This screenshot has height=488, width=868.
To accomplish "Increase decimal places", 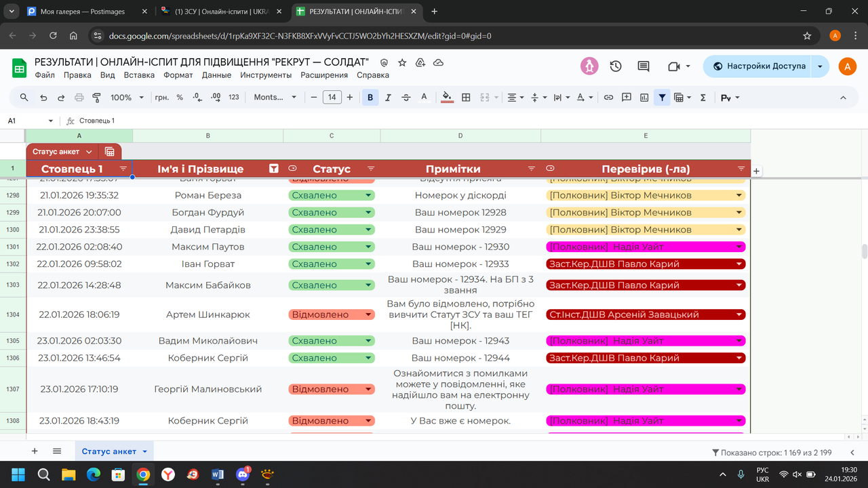I will coord(216,98).
